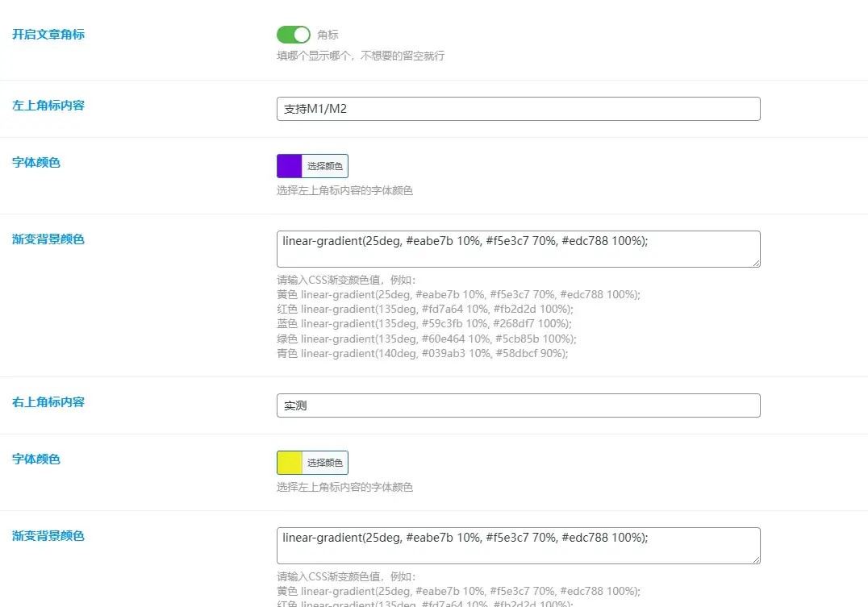Click the 青色 linear-gradient example line
868x607 pixels.
click(422, 353)
